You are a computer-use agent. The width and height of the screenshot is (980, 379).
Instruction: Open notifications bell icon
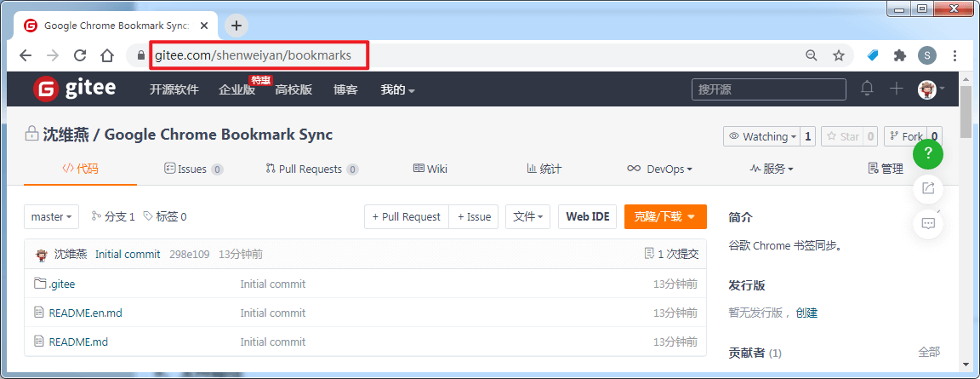pyautogui.click(x=867, y=89)
